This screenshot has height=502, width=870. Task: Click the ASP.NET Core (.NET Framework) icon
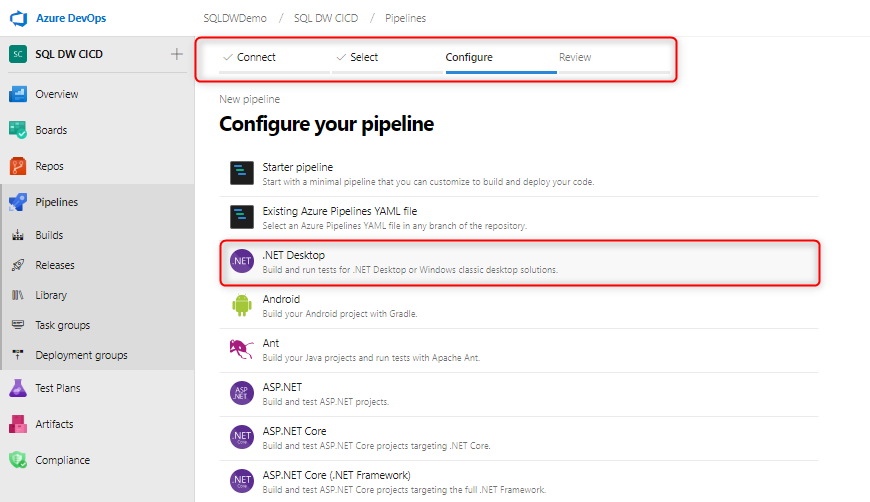(x=242, y=481)
